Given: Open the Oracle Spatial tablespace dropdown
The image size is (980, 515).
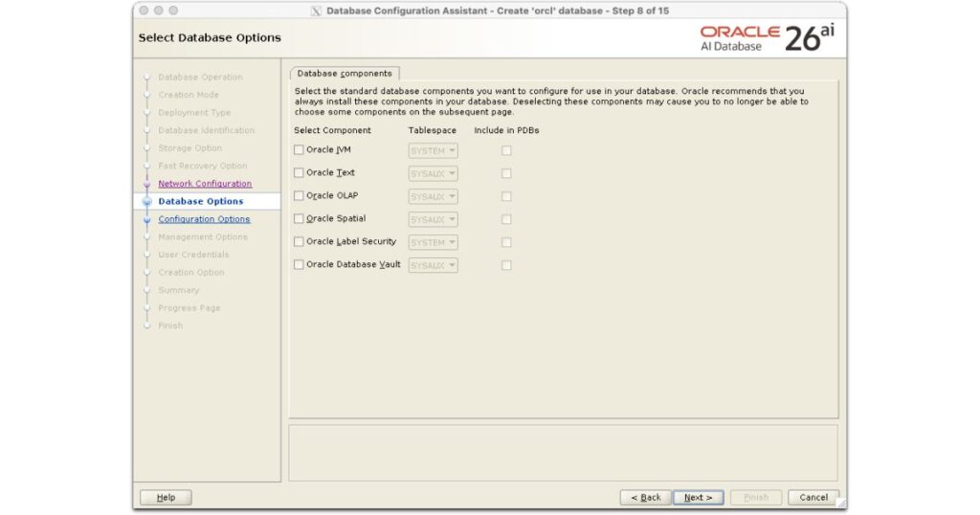Looking at the screenshot, I should pyautogui.click(x=434, y=219).
